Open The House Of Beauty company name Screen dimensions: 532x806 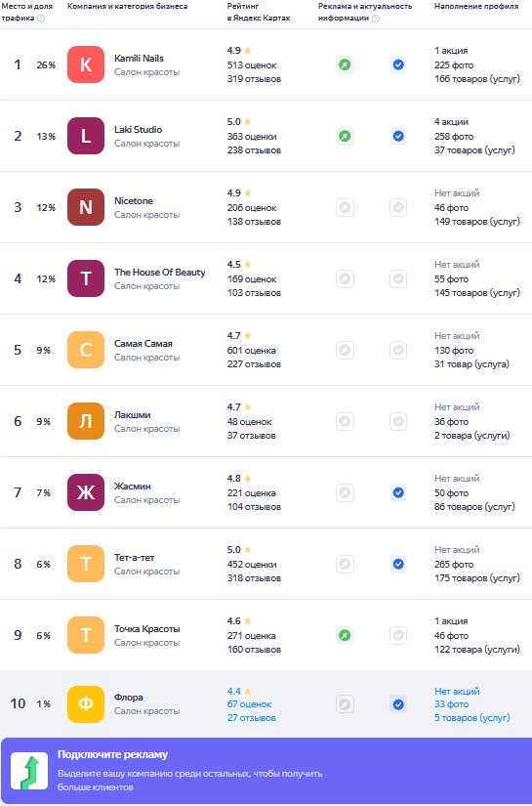[160, 272]
